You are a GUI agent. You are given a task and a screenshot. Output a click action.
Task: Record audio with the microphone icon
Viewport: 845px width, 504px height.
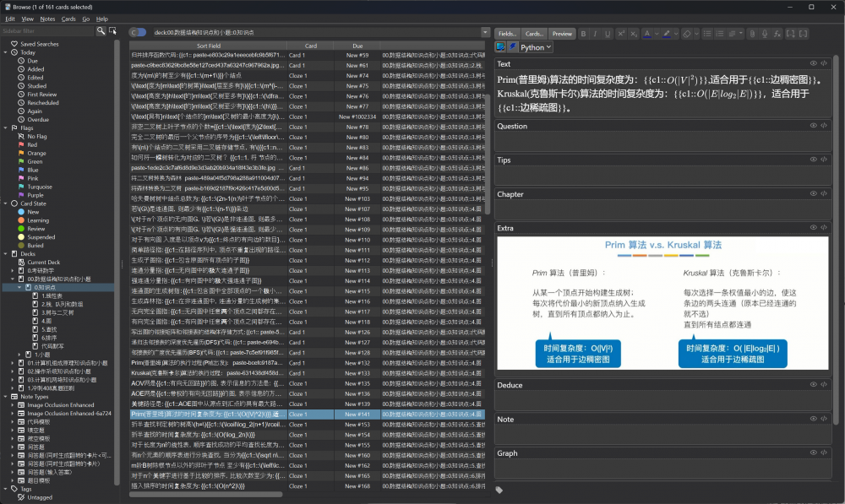765,34
